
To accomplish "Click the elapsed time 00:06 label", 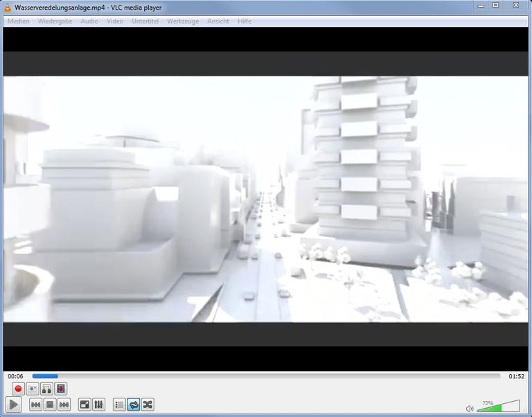I will click(15, 376).
